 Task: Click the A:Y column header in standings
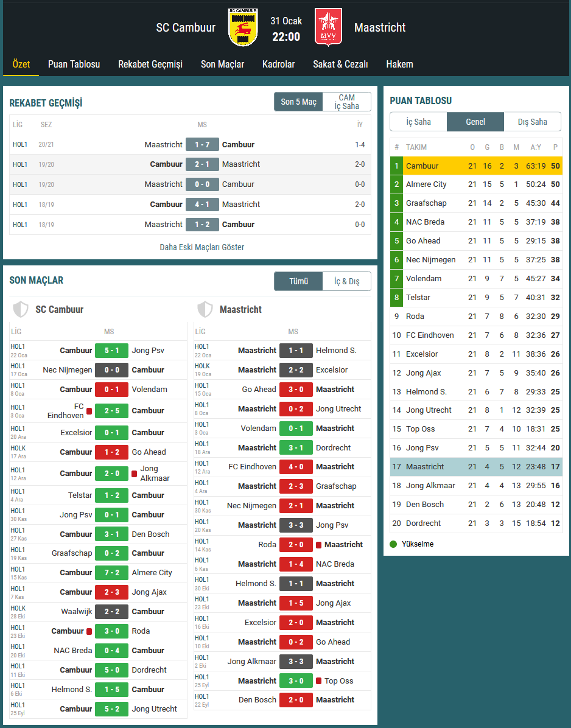click(x=536, y=147)
